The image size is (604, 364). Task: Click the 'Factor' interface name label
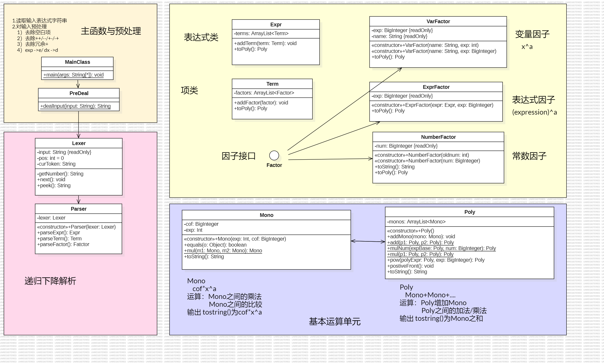click(x=274, y=165)
